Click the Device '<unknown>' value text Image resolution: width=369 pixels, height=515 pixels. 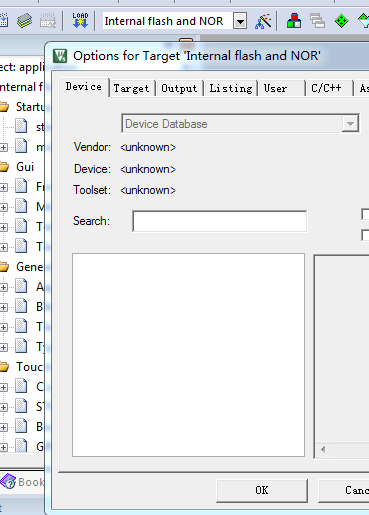coord(148,169)
